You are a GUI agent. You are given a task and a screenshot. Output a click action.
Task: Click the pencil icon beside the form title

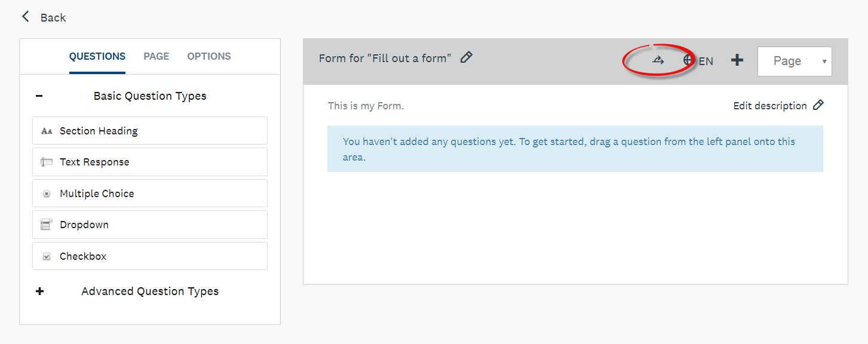467,57
